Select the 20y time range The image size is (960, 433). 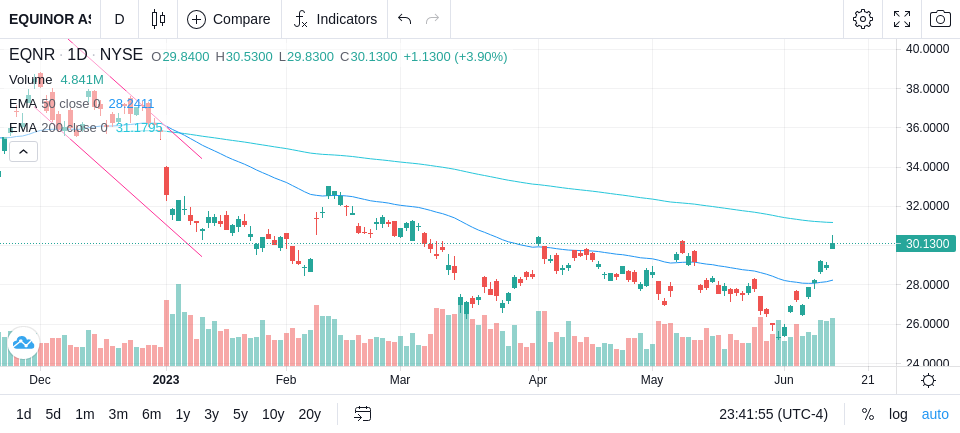309,415
